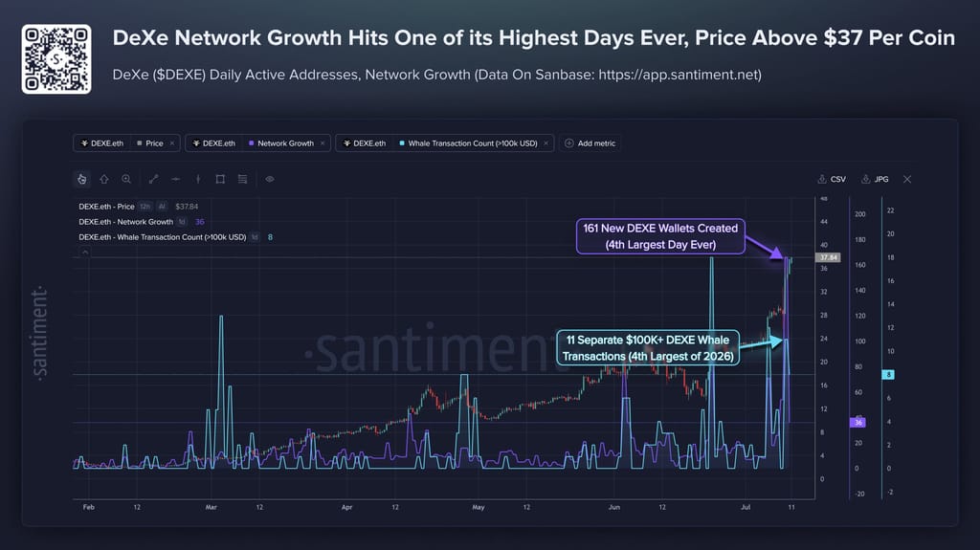Click the 11 date label on the time axis
Image resolution: width=980 pixels, height=550 pixels.
click(791, 508)
